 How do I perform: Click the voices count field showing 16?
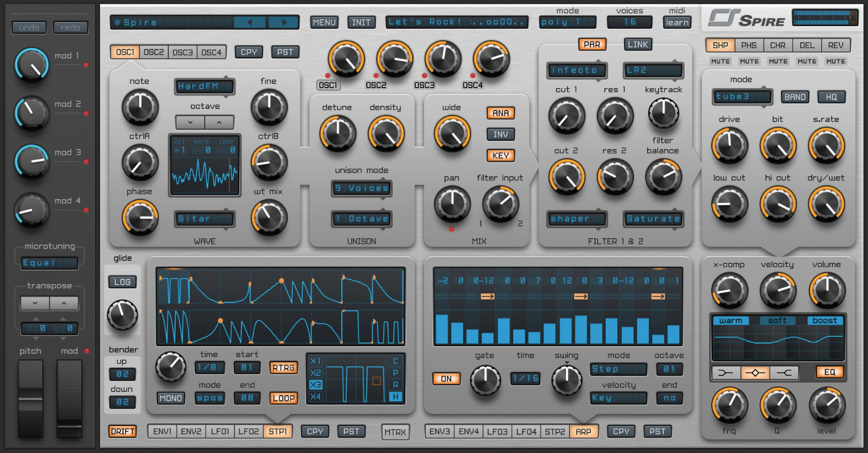point(629,22)
